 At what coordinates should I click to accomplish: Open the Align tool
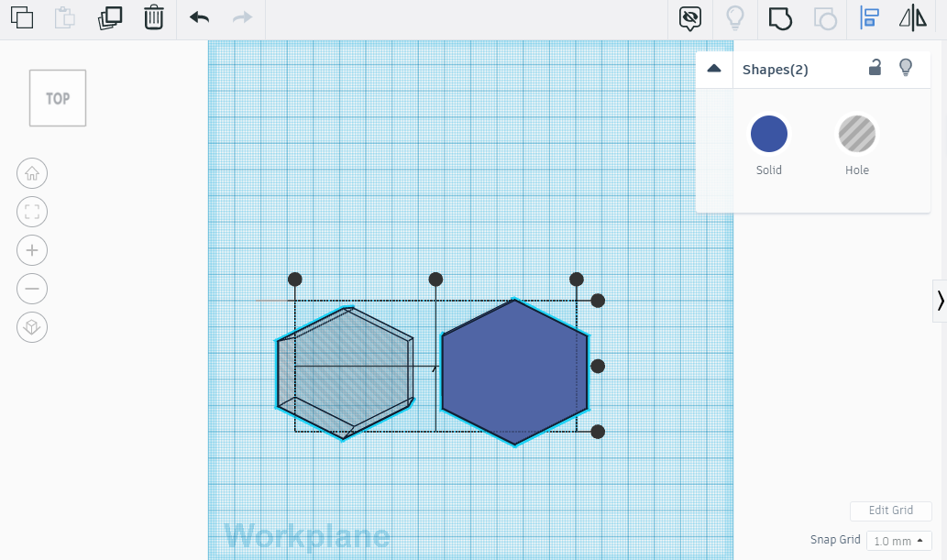pyautogui.click(x=868, y=18)
